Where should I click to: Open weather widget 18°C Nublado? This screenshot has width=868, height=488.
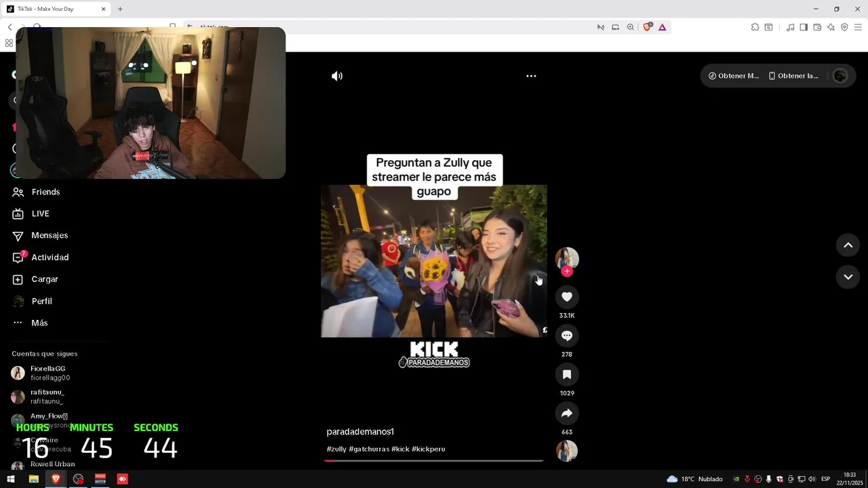694,479
